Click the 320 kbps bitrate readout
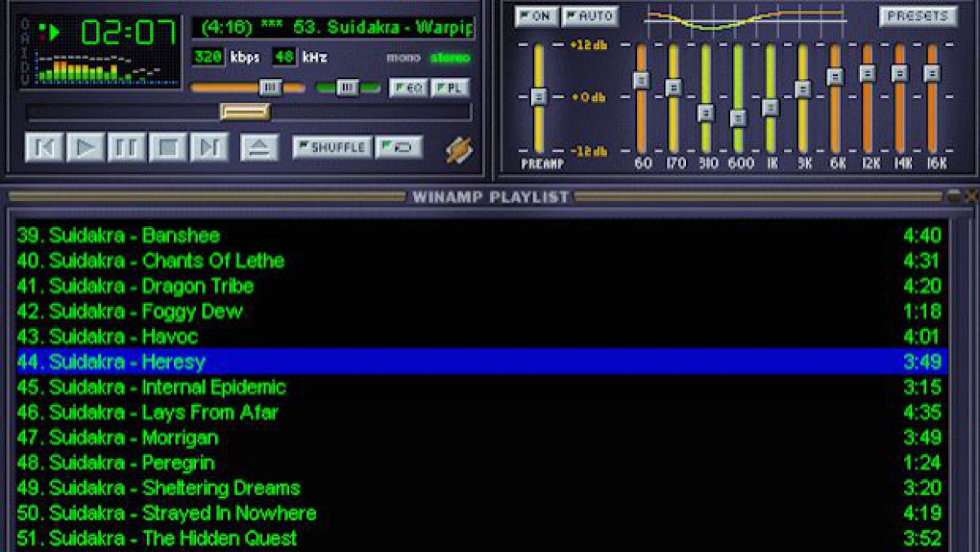 tap(207, 57)
